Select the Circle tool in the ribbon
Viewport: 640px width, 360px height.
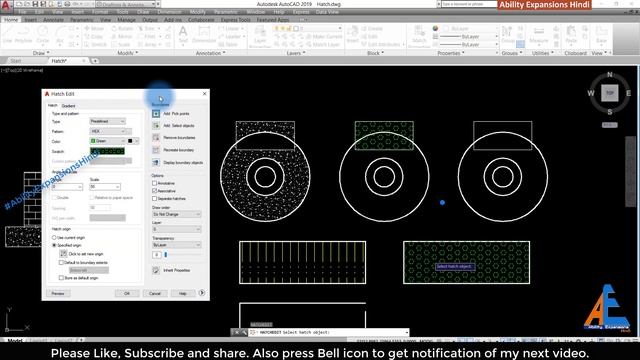(42, 35)
